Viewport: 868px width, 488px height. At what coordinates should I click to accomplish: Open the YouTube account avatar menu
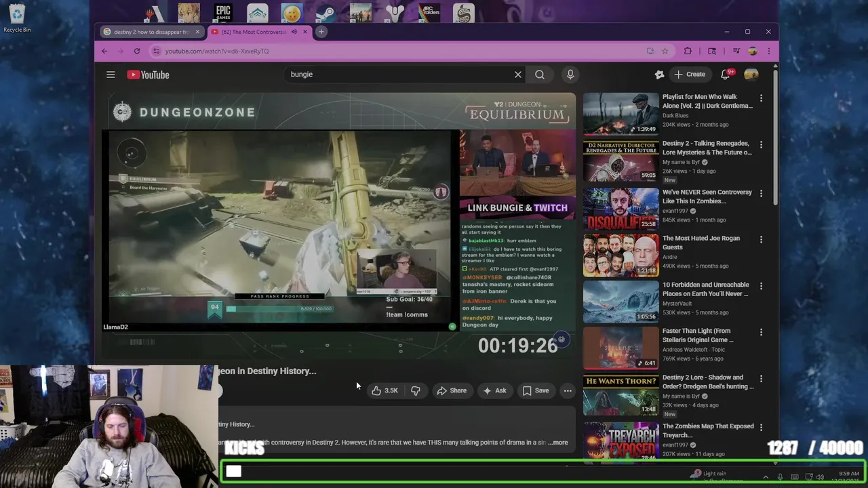[x=751, y=75]
